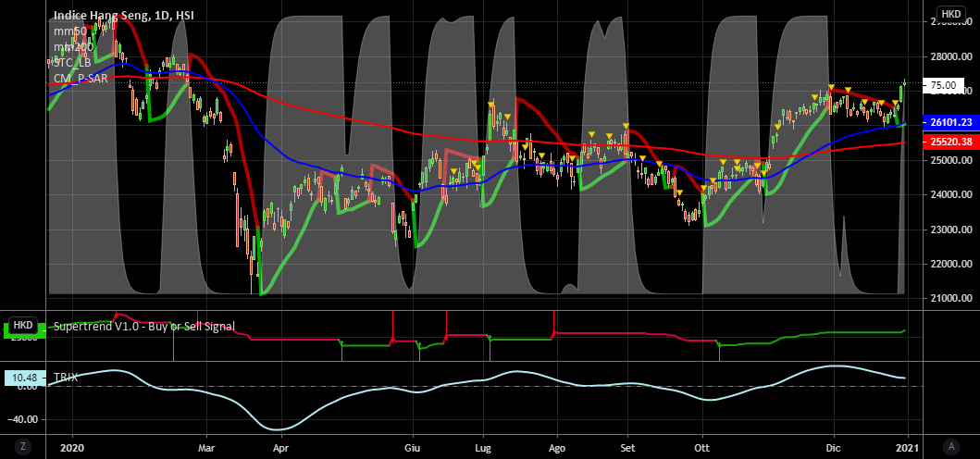Click the 24000.00 level on price axis
The image size is (980, 459).
950,195
